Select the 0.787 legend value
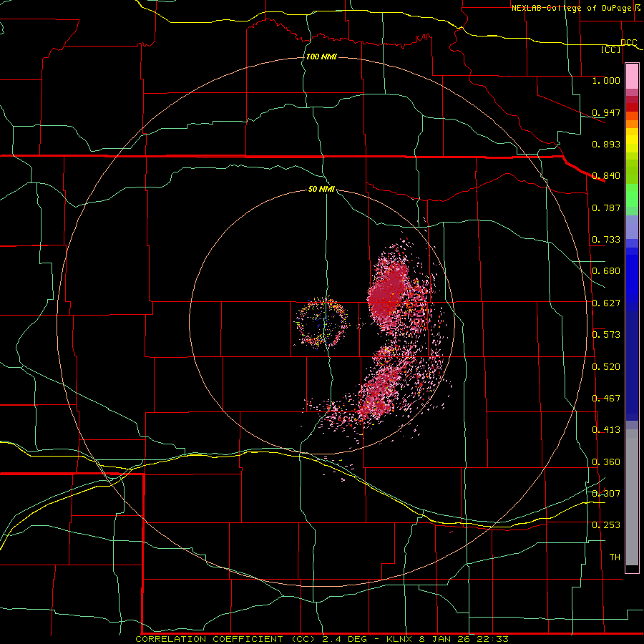Viewport: 644px width, 644px height. click(x=606, y=208)
